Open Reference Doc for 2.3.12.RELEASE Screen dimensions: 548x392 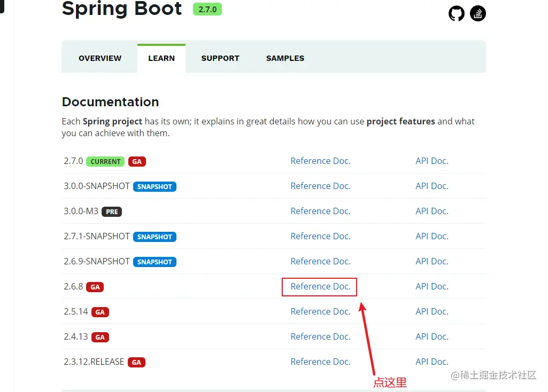pyautogui.click(x=320, y=362)
